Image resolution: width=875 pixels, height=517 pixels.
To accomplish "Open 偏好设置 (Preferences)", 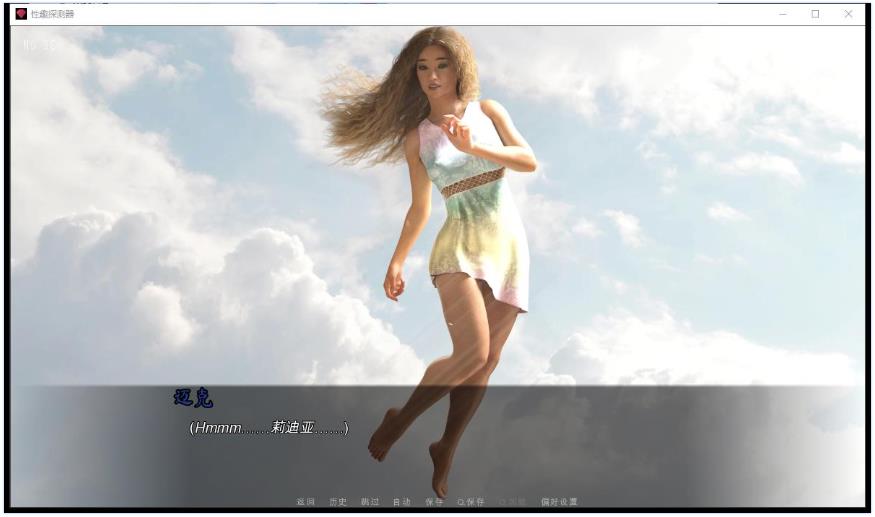I will click(559, 501).
